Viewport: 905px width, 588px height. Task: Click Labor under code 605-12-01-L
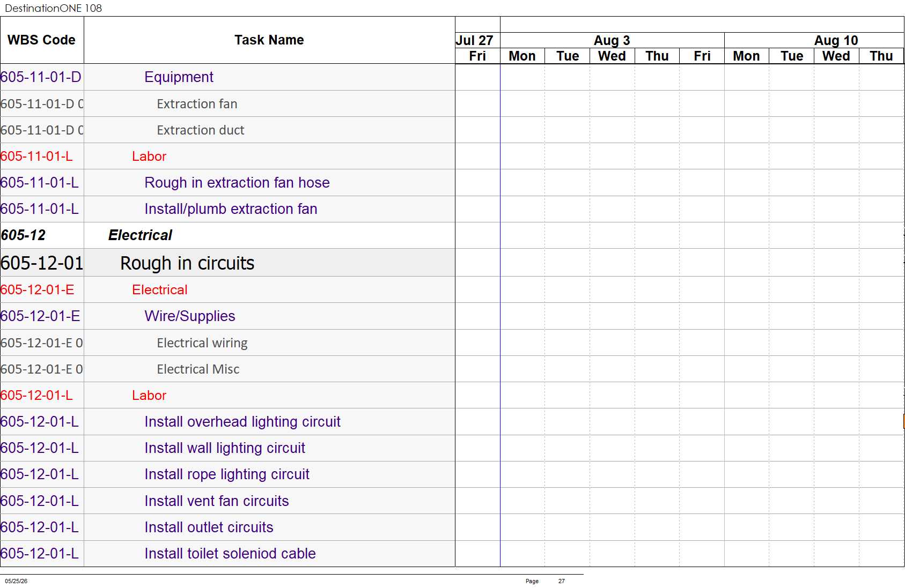149,396
